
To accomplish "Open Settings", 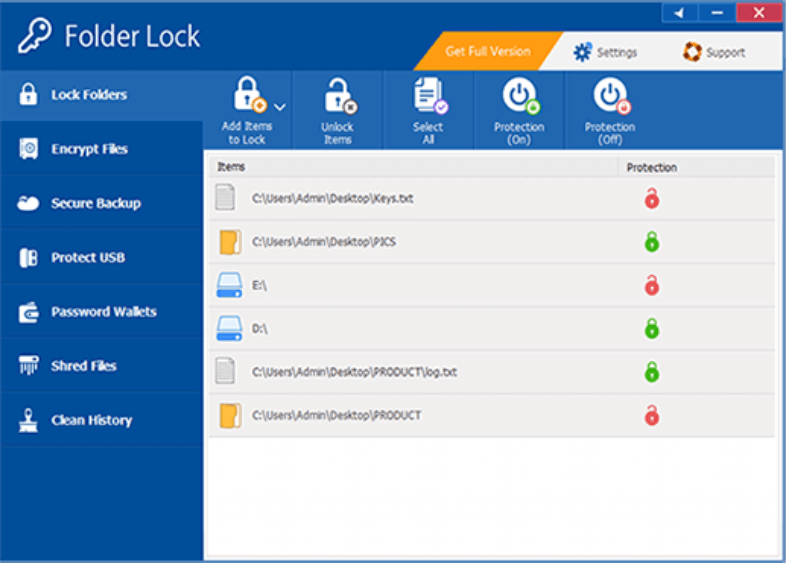I will [605, 52].
